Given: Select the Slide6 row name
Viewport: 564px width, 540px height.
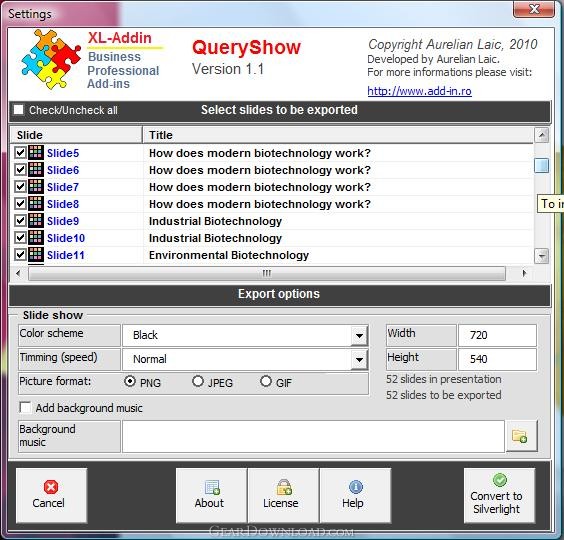Looking at the screenshot, I should [x=63, y=170].
